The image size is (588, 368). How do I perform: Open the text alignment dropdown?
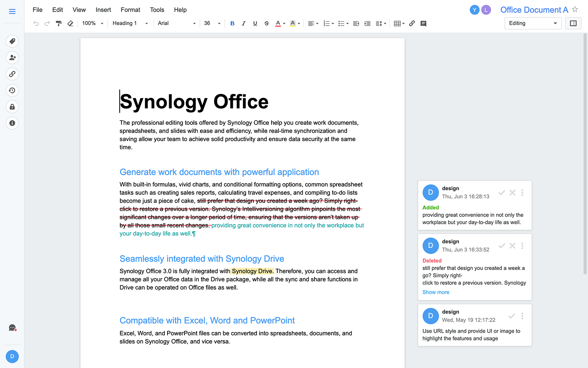[x=313, y=24]
